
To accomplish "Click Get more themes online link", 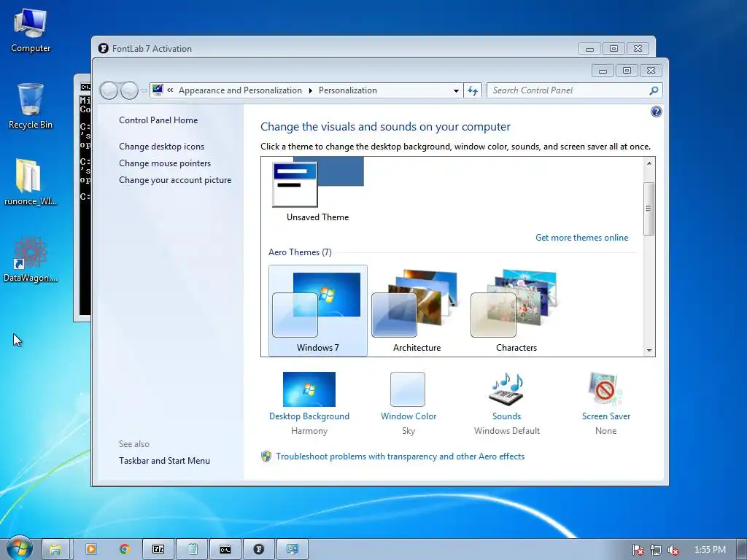I will (x=581, y=238).
